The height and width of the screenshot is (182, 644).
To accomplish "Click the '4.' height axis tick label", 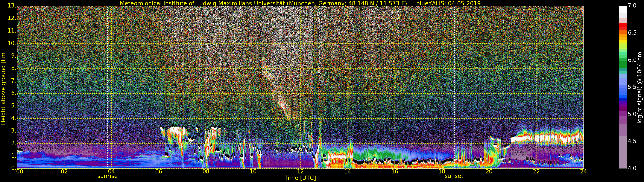I will click(x=14, y=118).
